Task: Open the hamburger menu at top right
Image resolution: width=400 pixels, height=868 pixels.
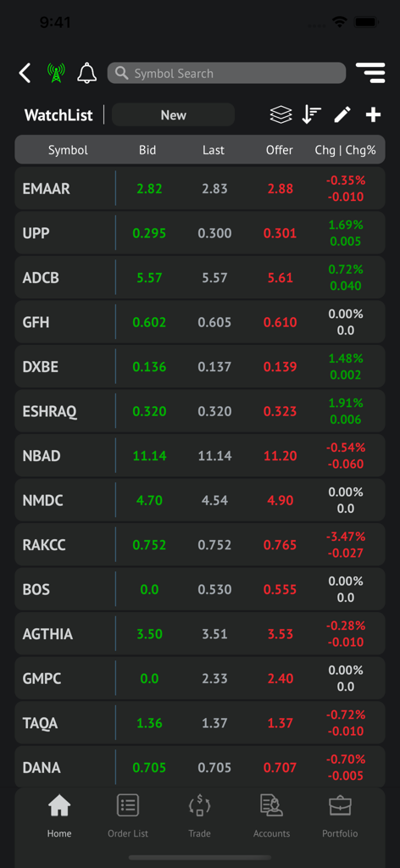Action: coord(370,73)
